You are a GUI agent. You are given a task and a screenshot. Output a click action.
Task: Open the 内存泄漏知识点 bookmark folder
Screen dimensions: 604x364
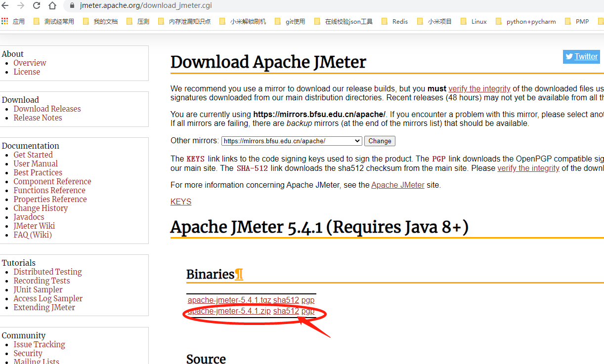click(184, 21)
